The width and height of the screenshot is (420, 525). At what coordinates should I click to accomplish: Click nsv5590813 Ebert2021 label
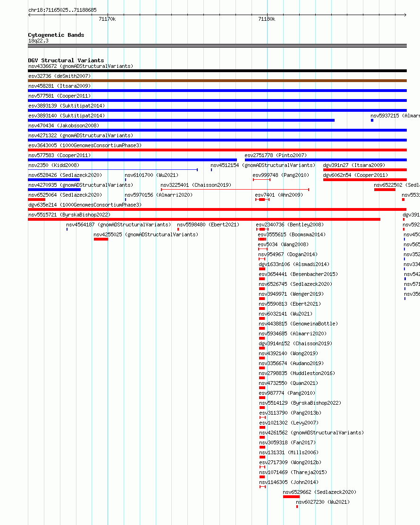(x=290, y=304)
